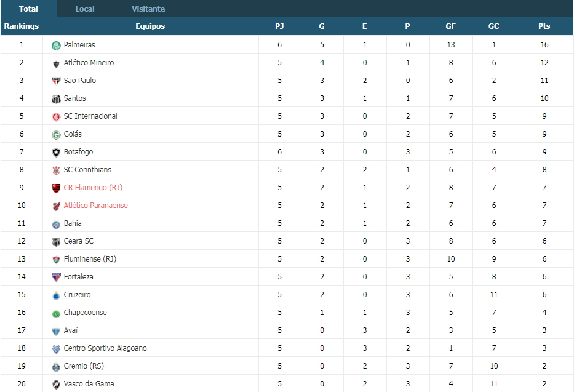Click the Cruzeiro blue badge icon
The height and width of the screenshot is (392, 574).
point(56,295)
